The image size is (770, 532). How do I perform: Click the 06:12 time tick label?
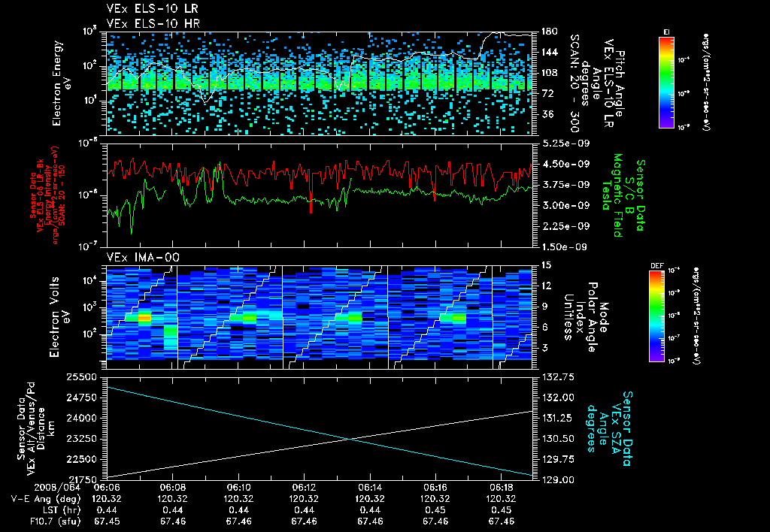[304, 488]
